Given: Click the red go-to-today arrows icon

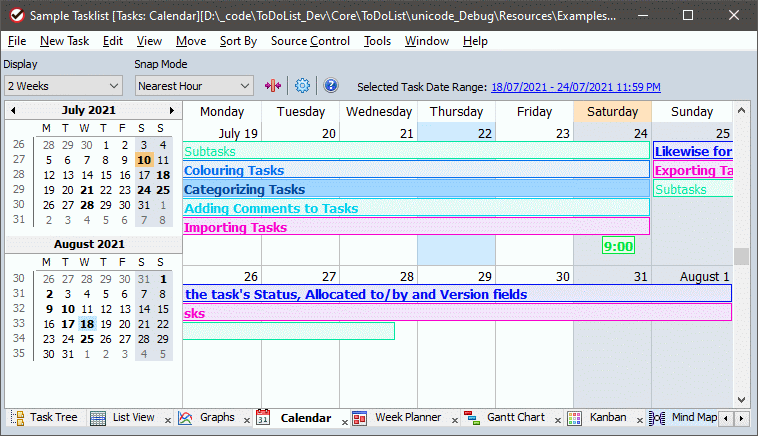Looking at the screenshot, I should click(273, 86).
